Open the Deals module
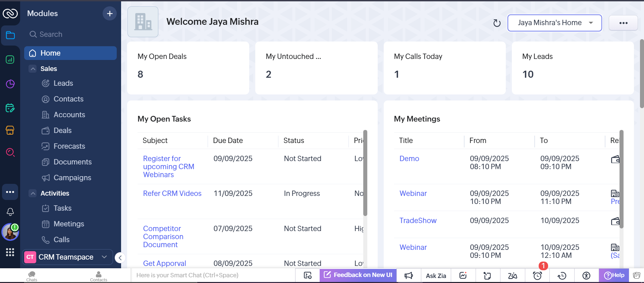 point(62,130)
